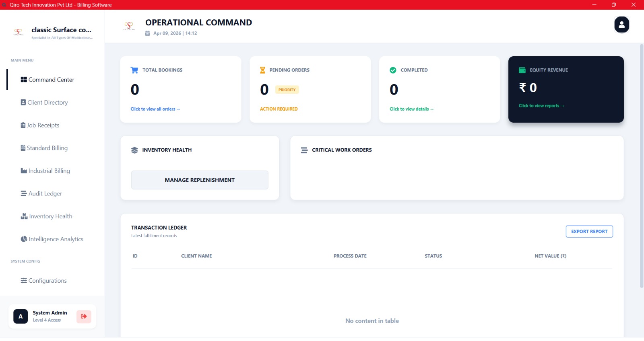Click the 'TRANSACTION LEDGER' title
This screenshot has width=644, height=341.
159,228
